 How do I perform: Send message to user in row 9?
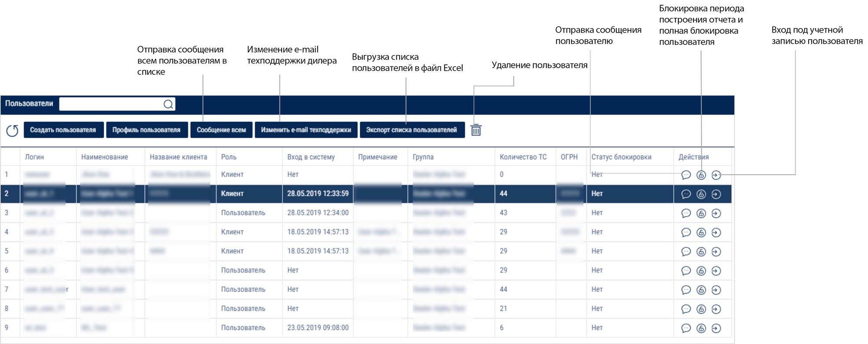(x=686, y=328)
